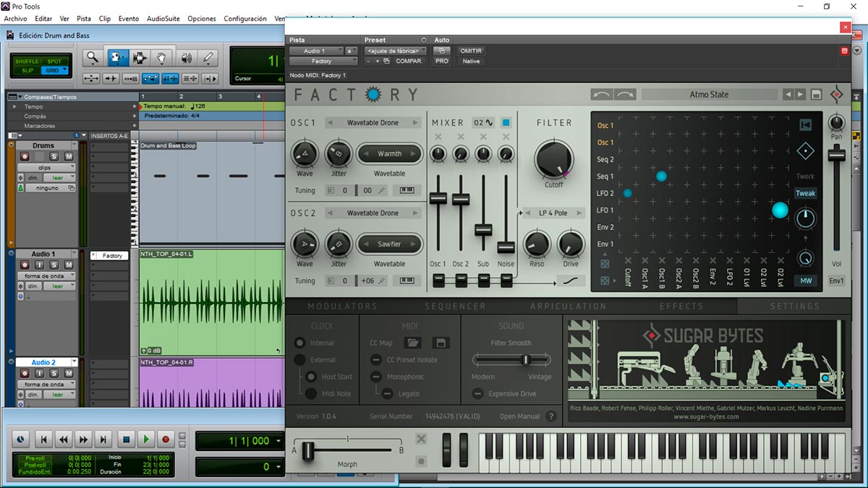Click transport Play button
The height and width of the screenshot is (488, 868).
(145, 439)
